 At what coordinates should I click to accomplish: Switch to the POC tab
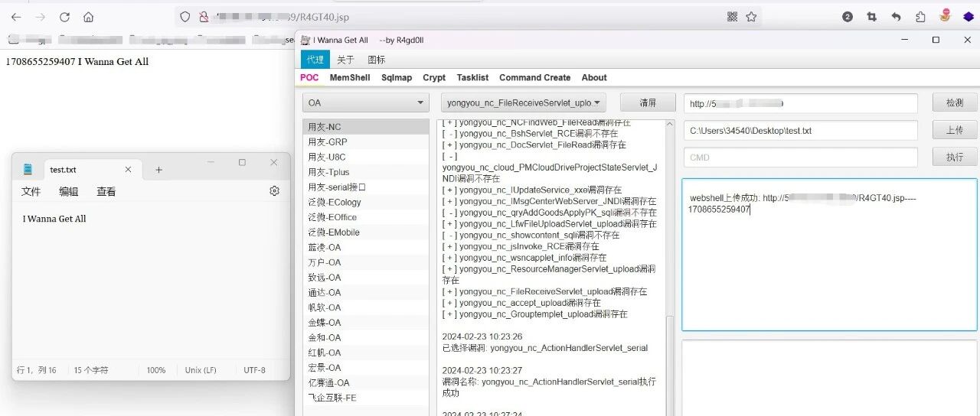[x=309, y=77]
